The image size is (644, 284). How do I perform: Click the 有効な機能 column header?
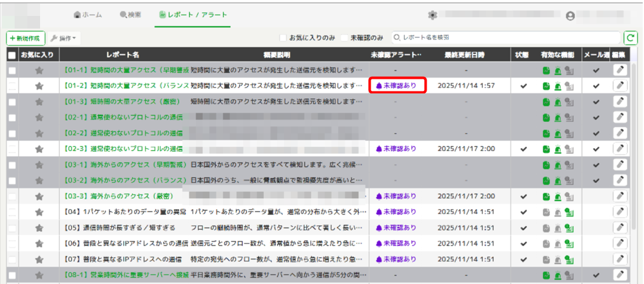[558, 55]
